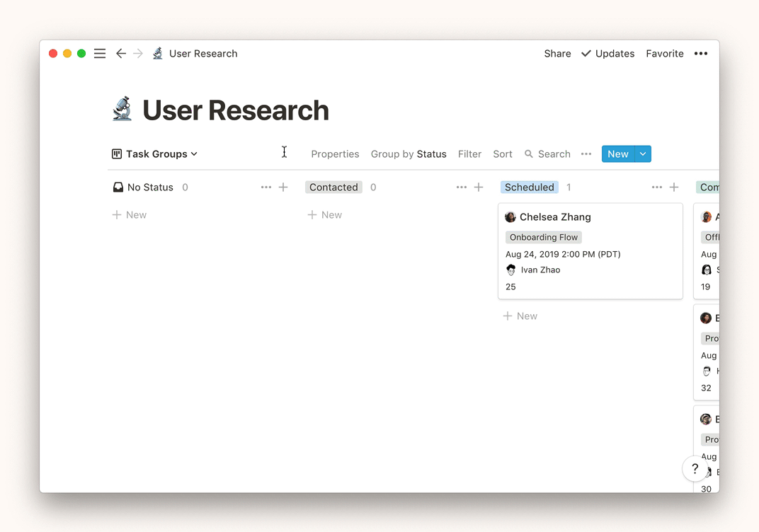Open the Contacted column options ellipsis
The image size is (759, 532).
point(462,187)
